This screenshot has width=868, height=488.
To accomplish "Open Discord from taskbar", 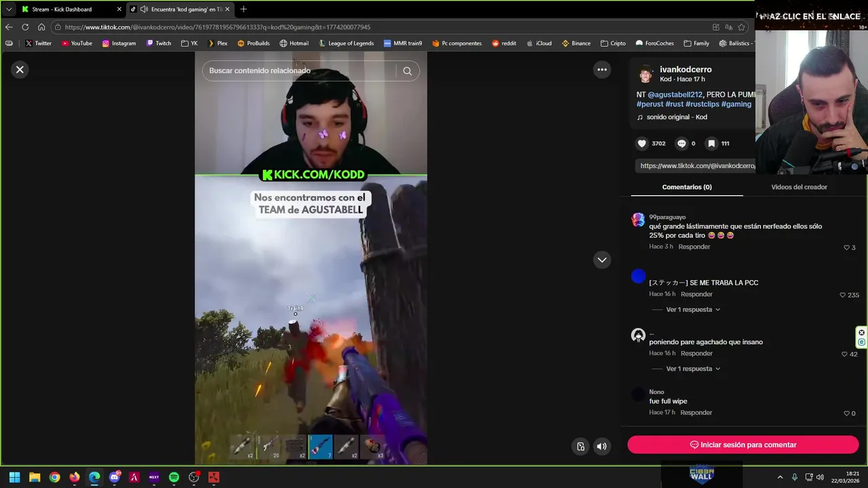I will pyautogui.click(x=115, y=477).
